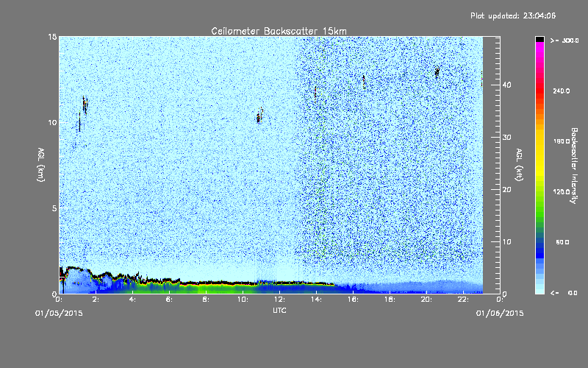Screen dimensions: 588x368
Task: Click the red band of the colorbar
Action: 539,92
